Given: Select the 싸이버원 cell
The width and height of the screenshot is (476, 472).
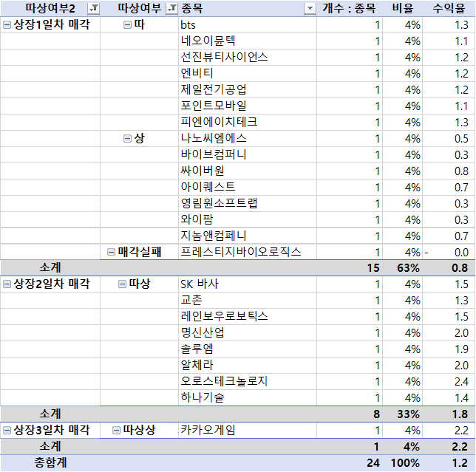Looking at the screenshot, I should pyautogui.click(x=248, y=171).
